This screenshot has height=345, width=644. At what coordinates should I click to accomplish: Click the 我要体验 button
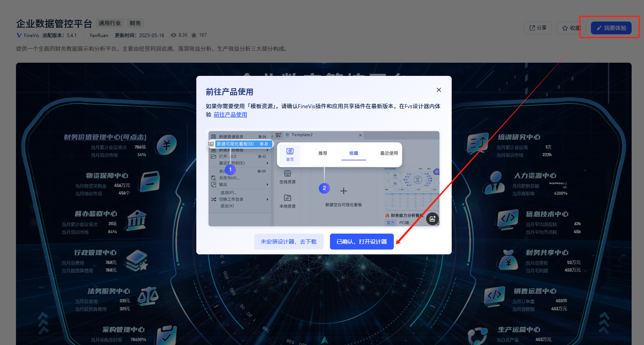(x=611, y=28)
